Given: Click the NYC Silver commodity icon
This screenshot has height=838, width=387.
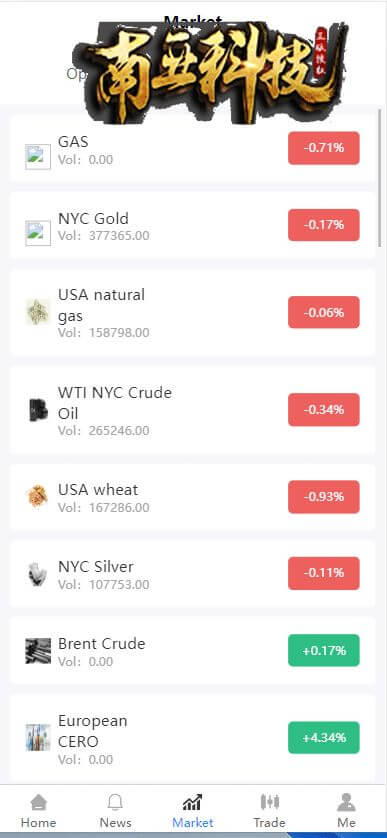Looking at the screenshot, I should pos(38,574).
